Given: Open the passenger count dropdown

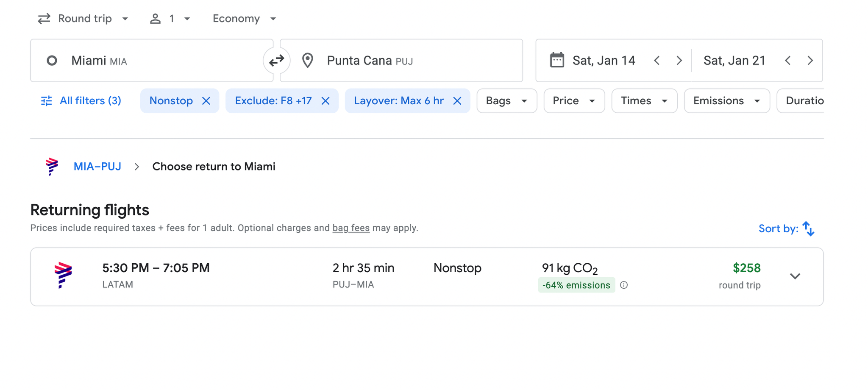Looking at the screenshot, I should click(x=170, y=19).
